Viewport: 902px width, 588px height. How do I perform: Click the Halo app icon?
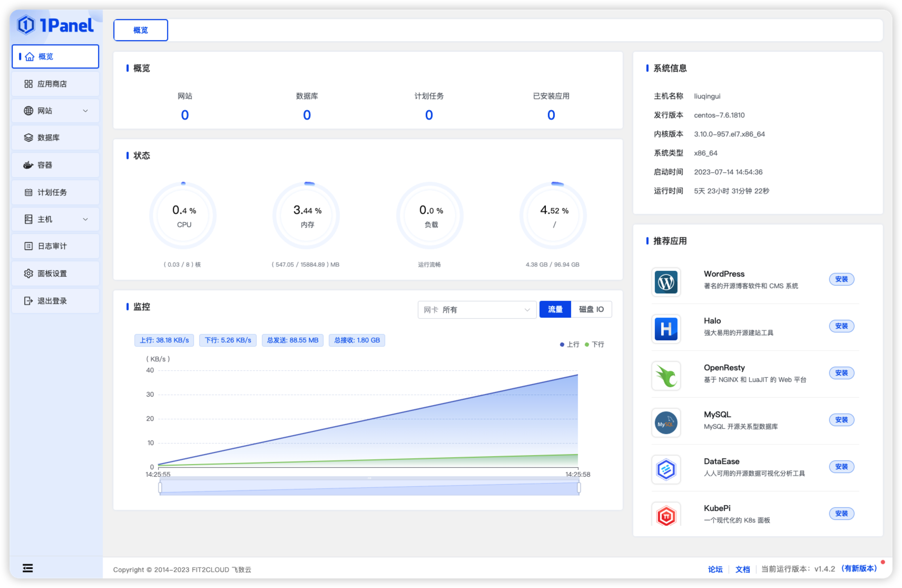pos(666,329)
